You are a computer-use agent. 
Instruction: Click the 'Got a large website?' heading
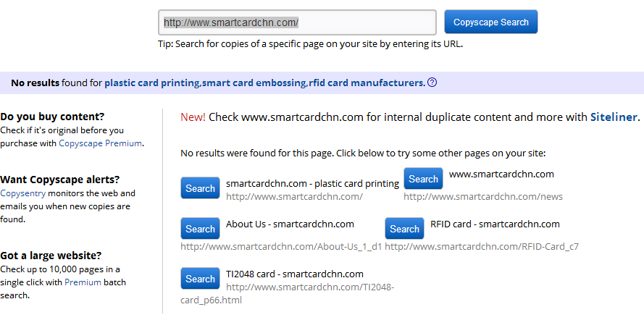pyautogui.click(x=51, y=256)
